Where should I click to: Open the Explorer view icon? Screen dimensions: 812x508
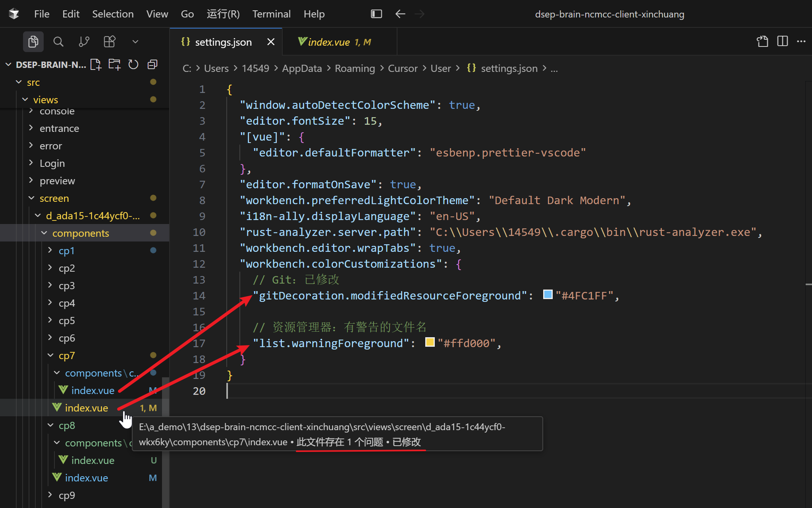pyautogui.click(x=33, y=42)
